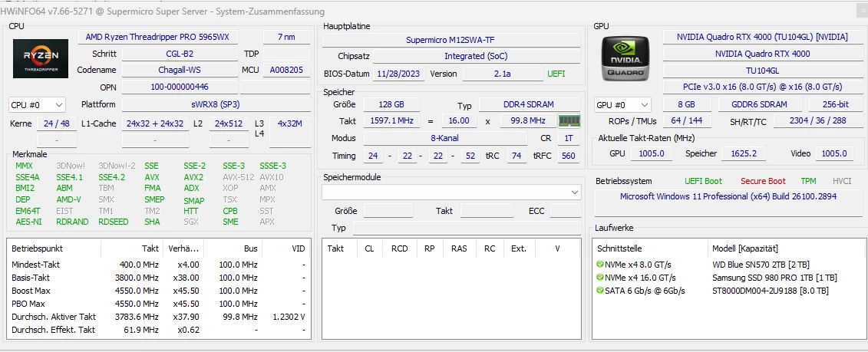Select the ST8000DM004-2U9188 drive row
Viewport: 868px width, 352px height.
729,291
